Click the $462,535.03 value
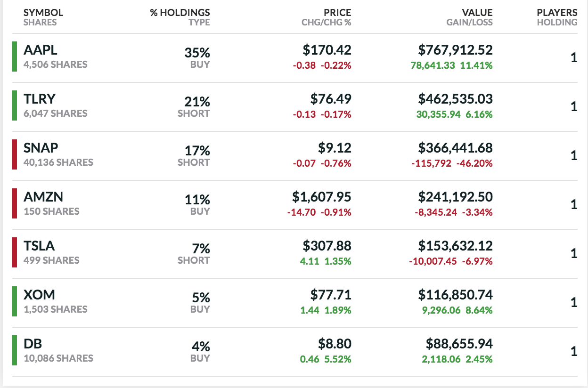 coord(456,99)
